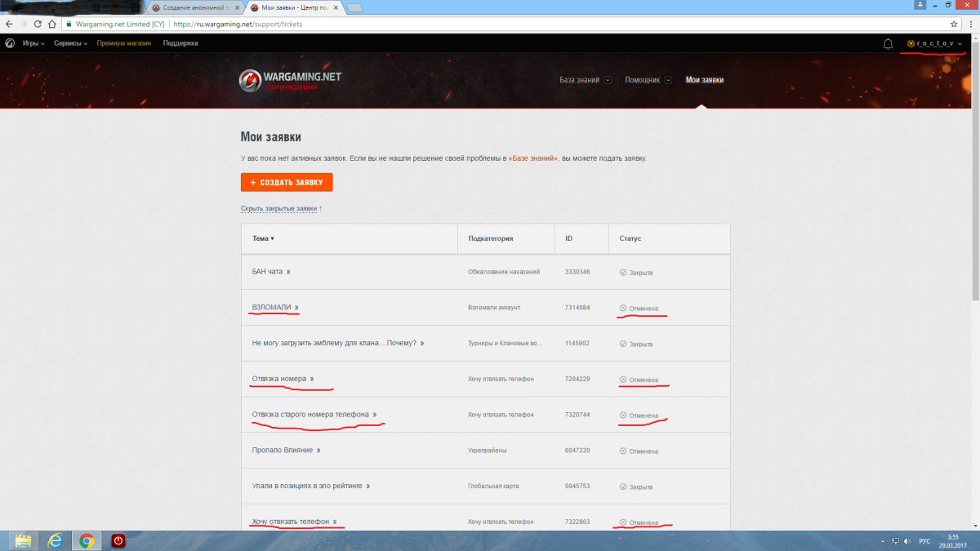Open 'Упали в позициях в эло рейтинге' ticket
Screen dimensions: 980x551
pyautogui.click(x=311, y=486)
